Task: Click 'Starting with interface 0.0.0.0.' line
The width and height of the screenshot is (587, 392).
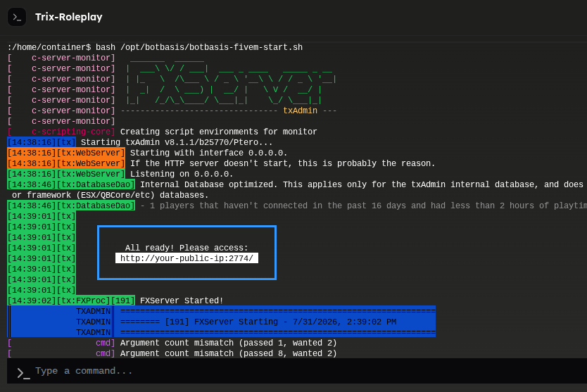Action: [209, 153]
